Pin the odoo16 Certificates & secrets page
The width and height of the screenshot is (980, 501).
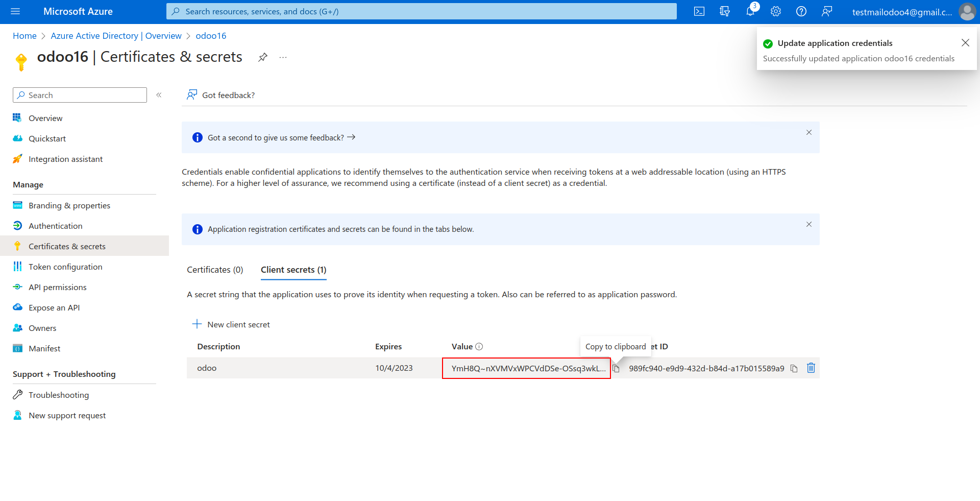[x=263, y=57]
